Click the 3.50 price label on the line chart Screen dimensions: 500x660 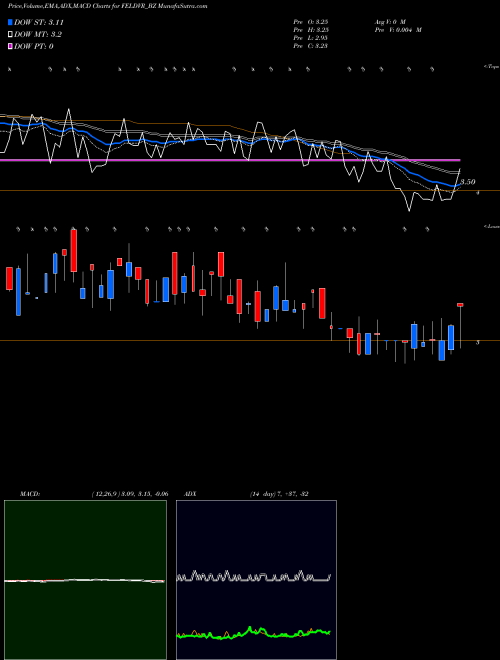point(468,182)
